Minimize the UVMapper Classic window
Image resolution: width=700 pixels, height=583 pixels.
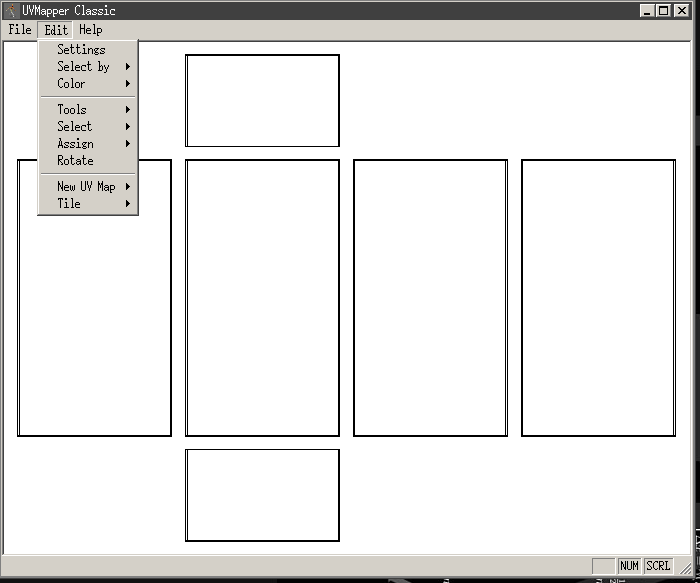(647, 10)
